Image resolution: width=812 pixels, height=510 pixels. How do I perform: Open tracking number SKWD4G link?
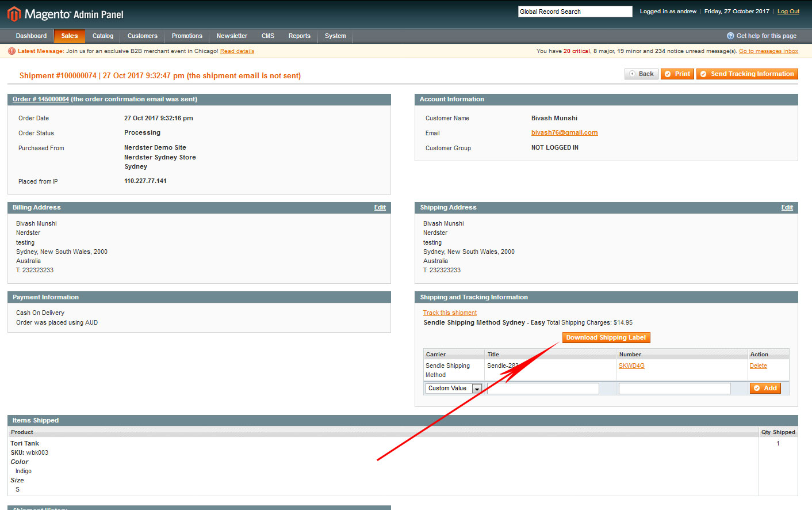point(631,366)
